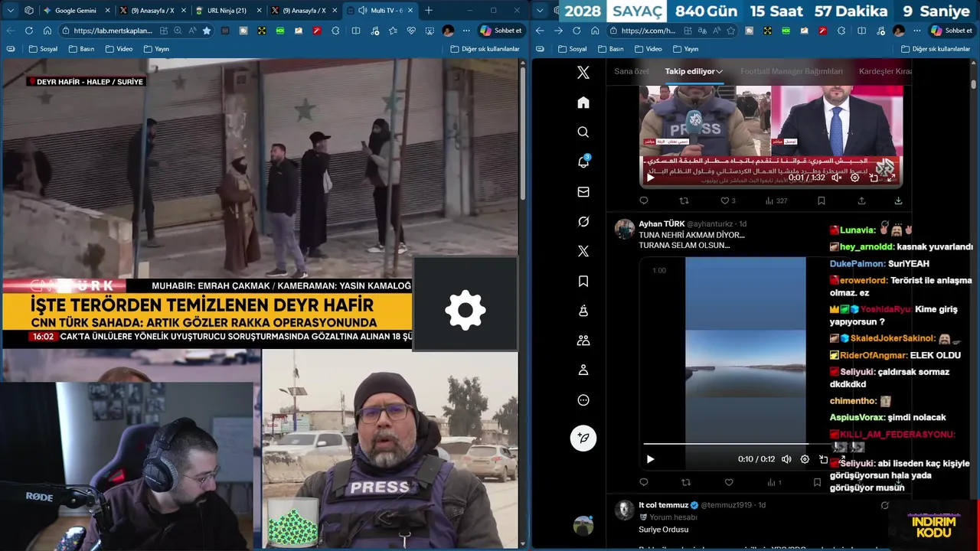Play Ayhan TÜRK's river video

pyautogui.click(x=650, y=459)
